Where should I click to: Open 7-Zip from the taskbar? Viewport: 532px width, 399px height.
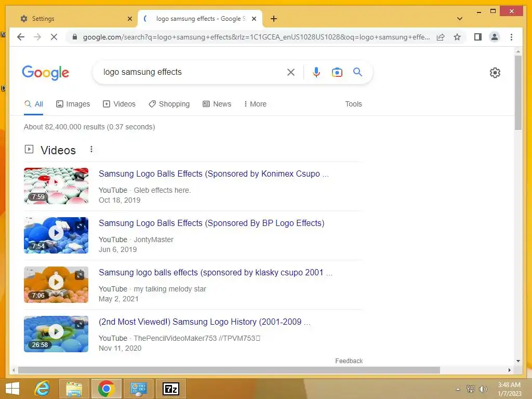(x=170, y=389)
